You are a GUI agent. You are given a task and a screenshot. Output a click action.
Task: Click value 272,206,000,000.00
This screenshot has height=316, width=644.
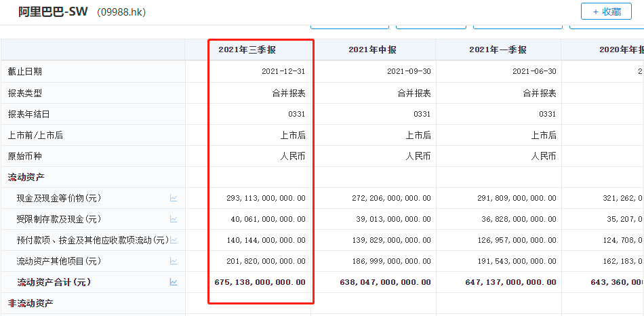(391, 198)
